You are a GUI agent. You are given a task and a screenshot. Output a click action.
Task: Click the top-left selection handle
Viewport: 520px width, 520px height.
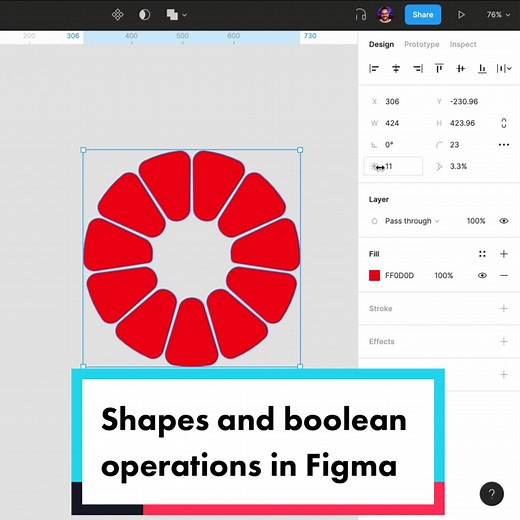(83, 150)
